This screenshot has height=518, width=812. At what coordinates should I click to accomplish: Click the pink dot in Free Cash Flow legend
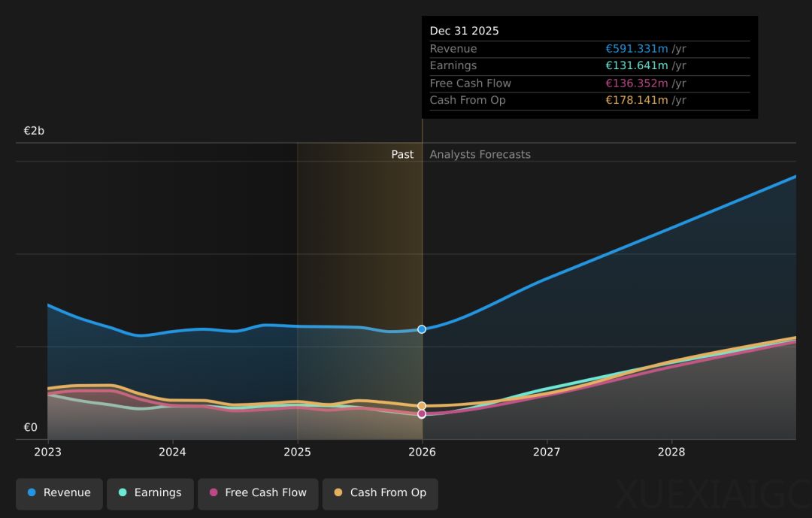[214, 493]
